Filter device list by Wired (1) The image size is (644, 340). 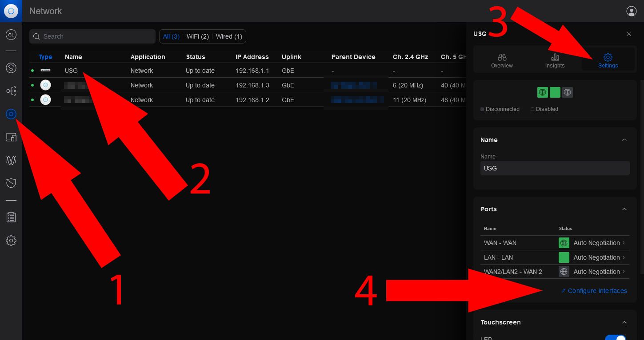[229, 36]
